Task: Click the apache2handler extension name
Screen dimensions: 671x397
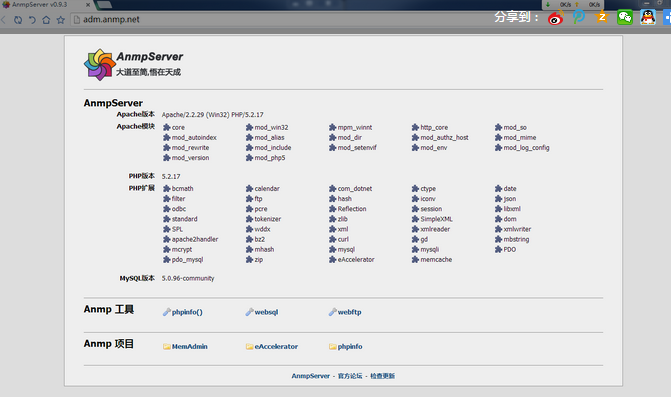Action: point(195,240)
